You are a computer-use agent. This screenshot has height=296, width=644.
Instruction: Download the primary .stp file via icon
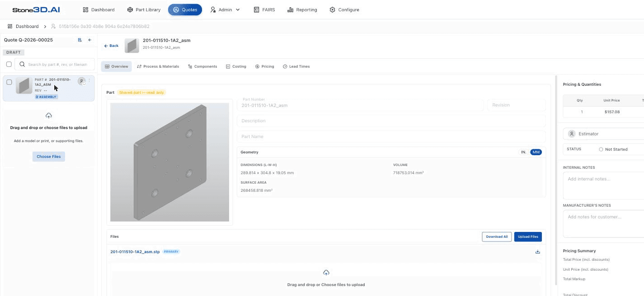point(538,252)
